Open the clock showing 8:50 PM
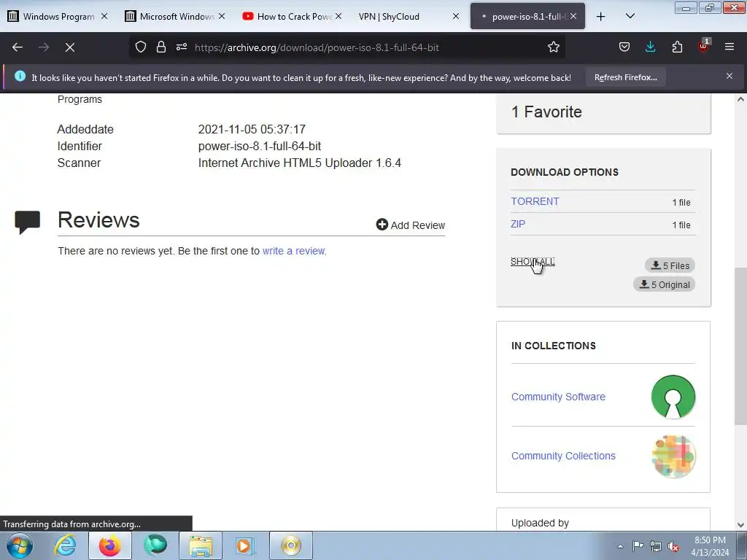 click(710, 546)
